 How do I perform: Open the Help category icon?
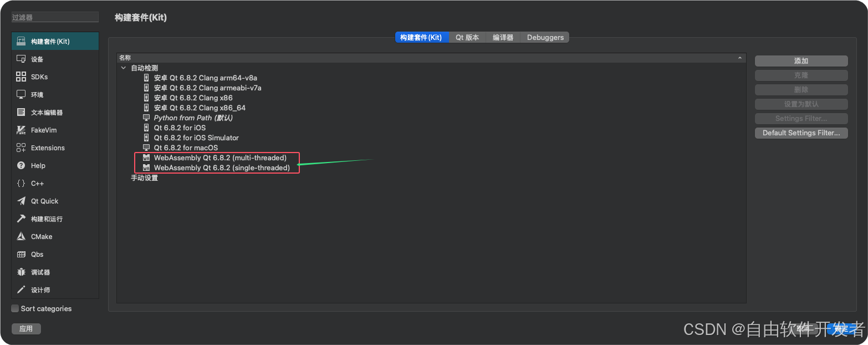point(21,166)
